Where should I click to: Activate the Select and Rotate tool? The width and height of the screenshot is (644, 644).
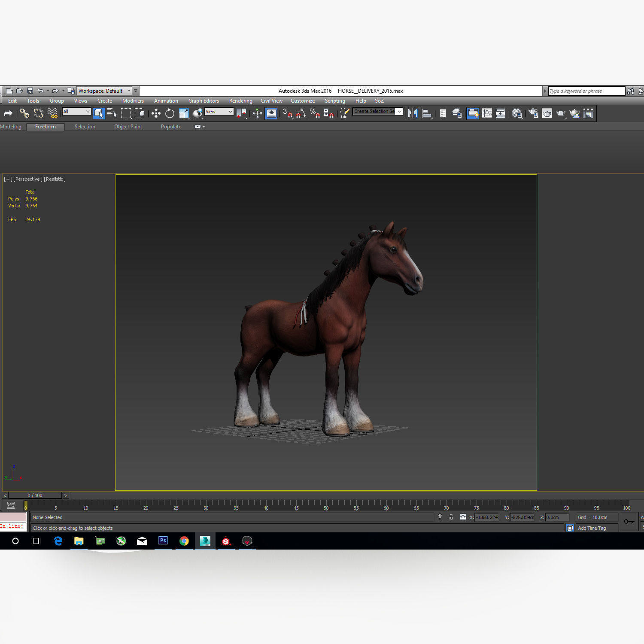170,113
